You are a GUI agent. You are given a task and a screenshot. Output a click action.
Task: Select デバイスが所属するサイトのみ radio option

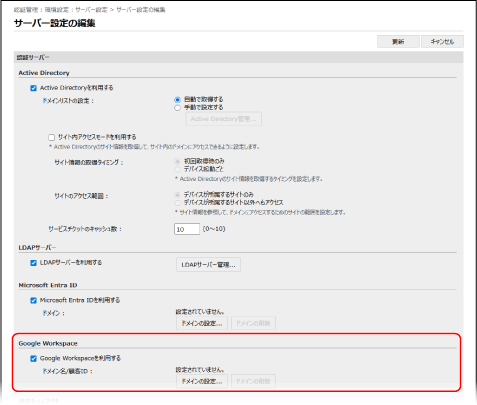177,195
